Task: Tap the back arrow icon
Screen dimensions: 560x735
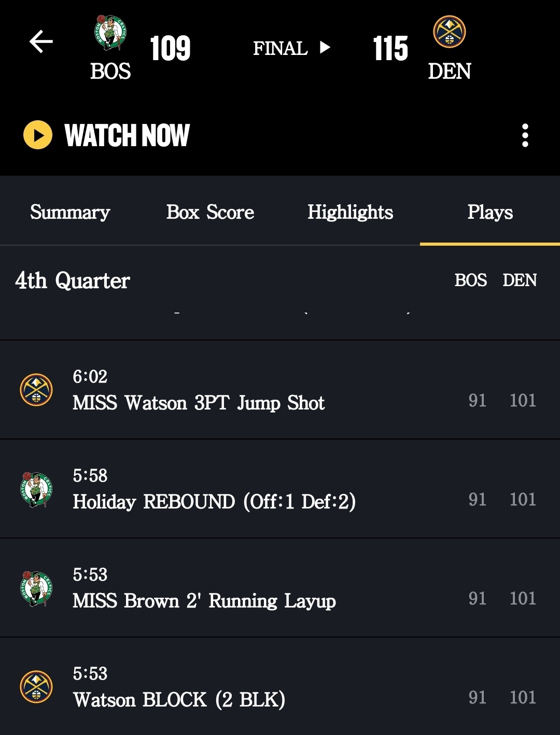Action: [41, 41]
